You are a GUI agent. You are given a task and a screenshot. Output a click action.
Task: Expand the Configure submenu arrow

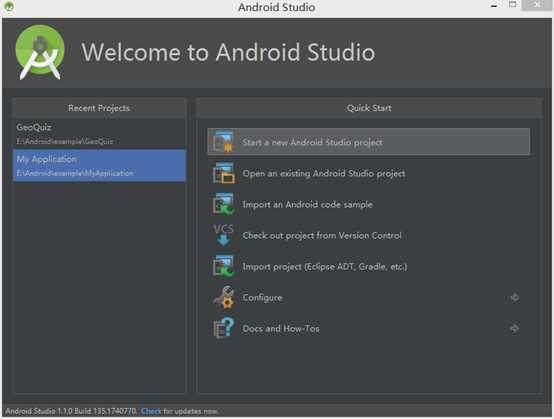coord(514,297)
